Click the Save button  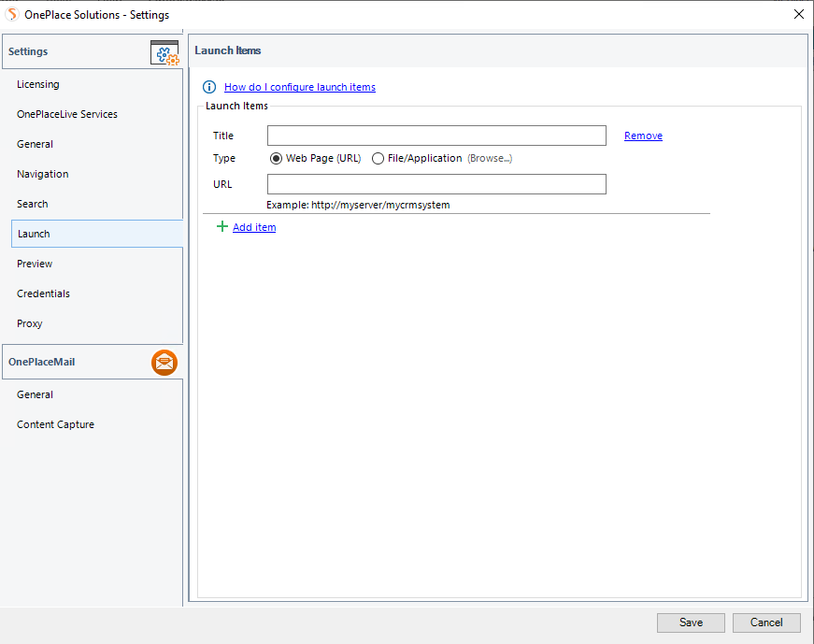[x=691, y=623]
